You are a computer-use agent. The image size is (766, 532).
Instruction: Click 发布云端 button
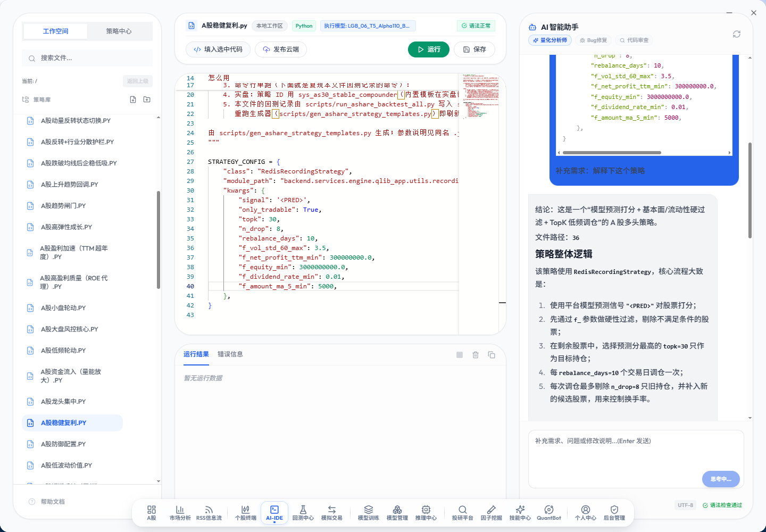click(281, 49)
